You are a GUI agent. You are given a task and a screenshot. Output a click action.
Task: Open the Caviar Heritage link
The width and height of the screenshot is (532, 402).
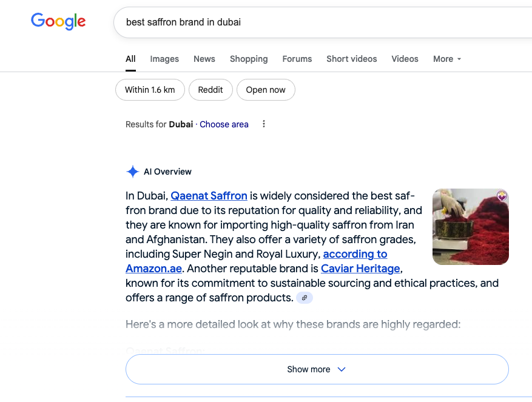pyautogui.click(x=360, y=269)
